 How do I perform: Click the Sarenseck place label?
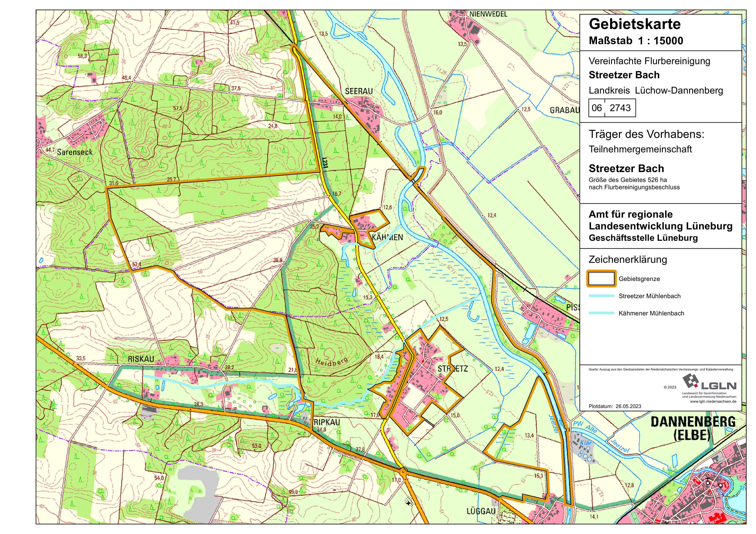click(75, 152)
